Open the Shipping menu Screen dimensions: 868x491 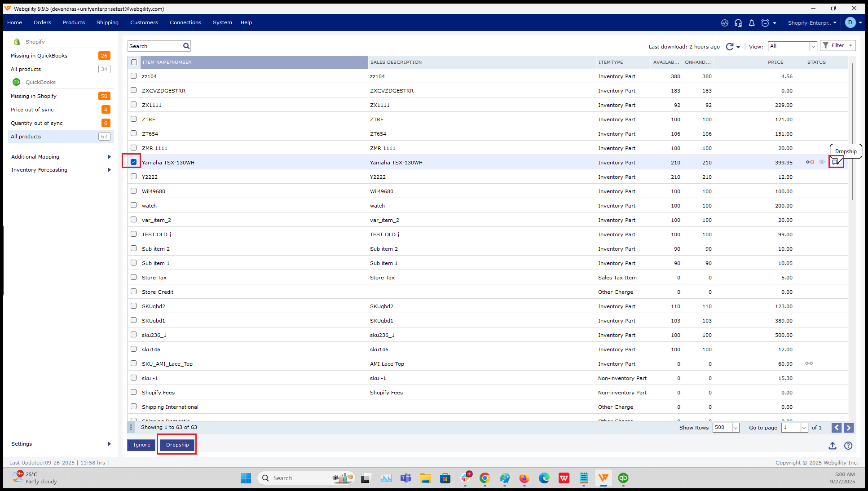[107, 22]
